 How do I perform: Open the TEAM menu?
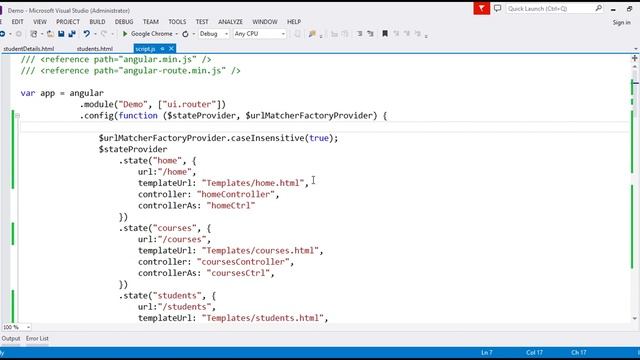tap(151, 22)
